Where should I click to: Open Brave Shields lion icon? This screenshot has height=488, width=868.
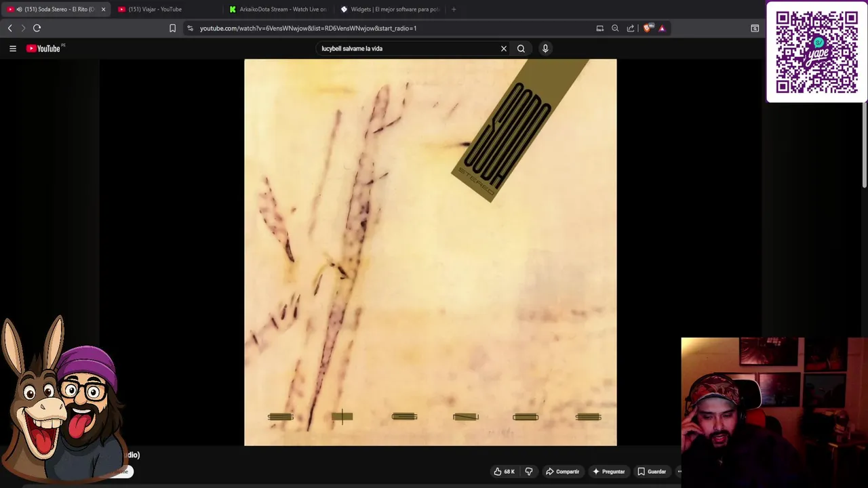coord(648,28)
